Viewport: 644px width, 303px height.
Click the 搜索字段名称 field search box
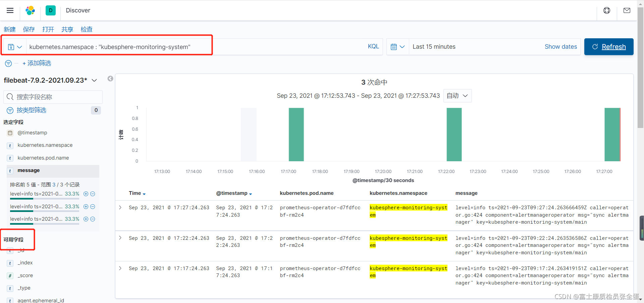coord(53,97)
